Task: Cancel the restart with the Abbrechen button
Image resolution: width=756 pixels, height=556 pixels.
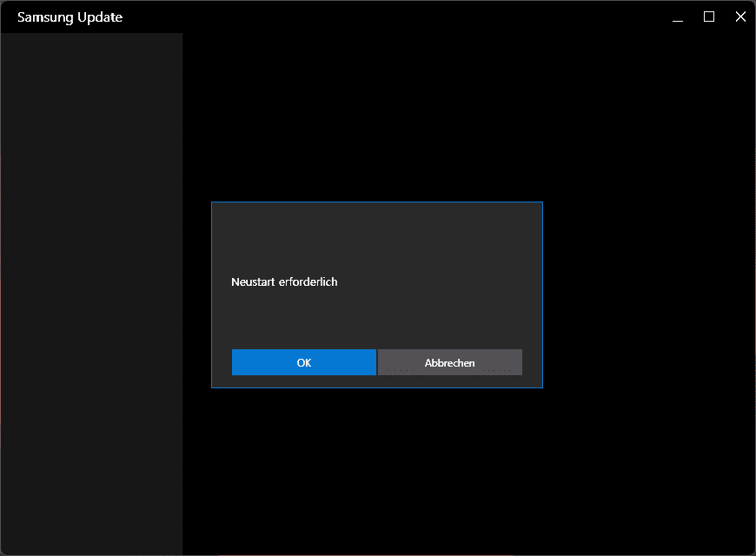Action: pos(449,362)
